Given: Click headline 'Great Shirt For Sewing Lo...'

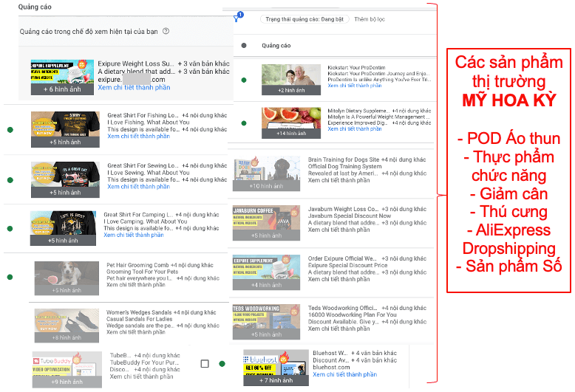Looking at the screenshot, I should click(x=143, y=165).
